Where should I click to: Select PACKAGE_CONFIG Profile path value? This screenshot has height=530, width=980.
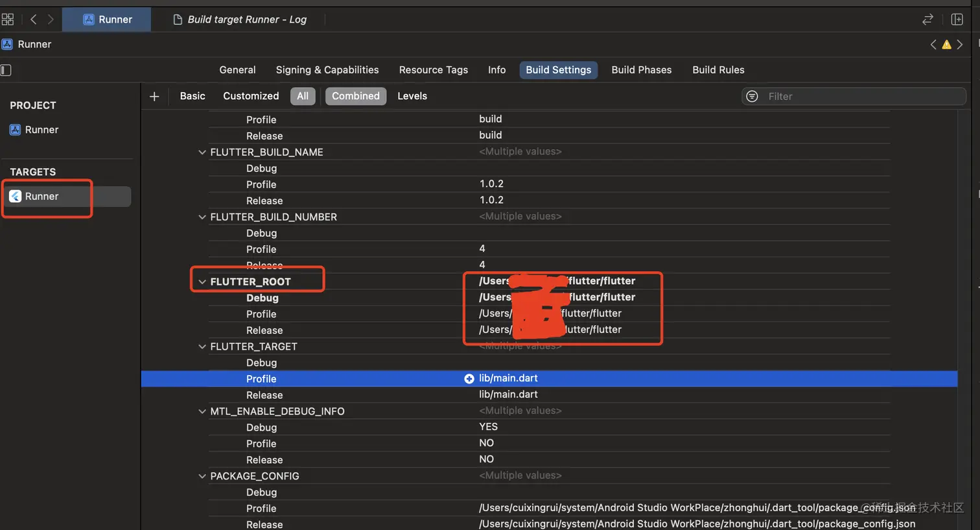point(697,508)
